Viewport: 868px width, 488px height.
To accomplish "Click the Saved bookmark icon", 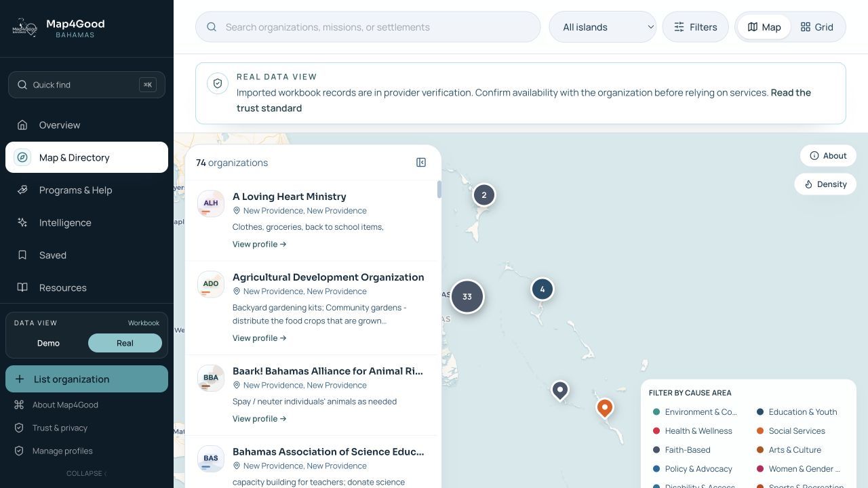I will point(22,255).
